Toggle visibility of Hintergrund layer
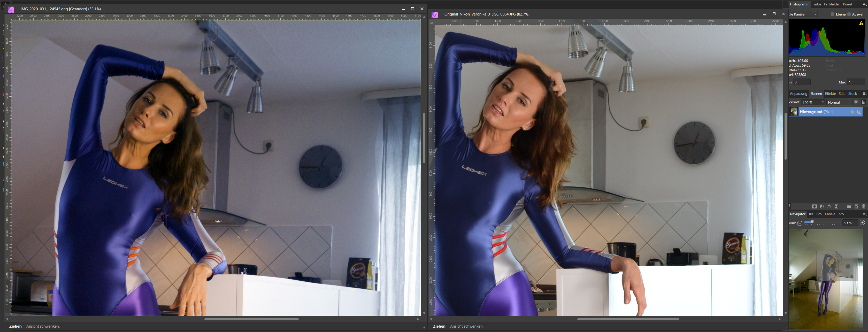The image size is (868, 332). point(859,112)
